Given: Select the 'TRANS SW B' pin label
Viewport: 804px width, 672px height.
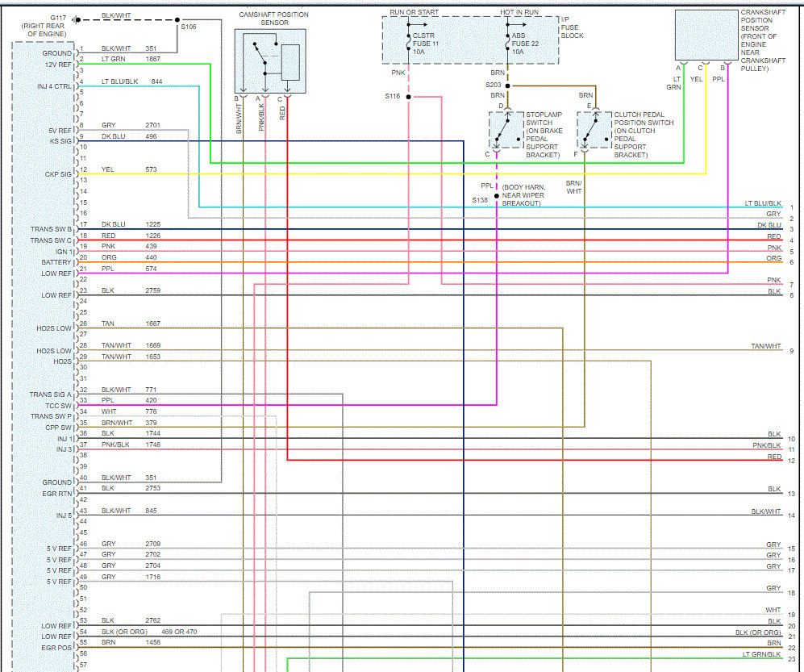Looking at the screenshot, I should [51, 229].
